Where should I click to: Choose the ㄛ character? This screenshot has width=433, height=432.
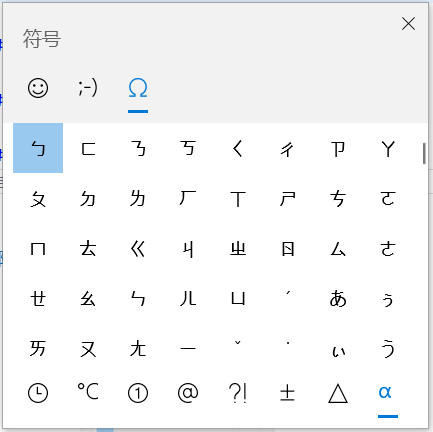pos(388,198)
